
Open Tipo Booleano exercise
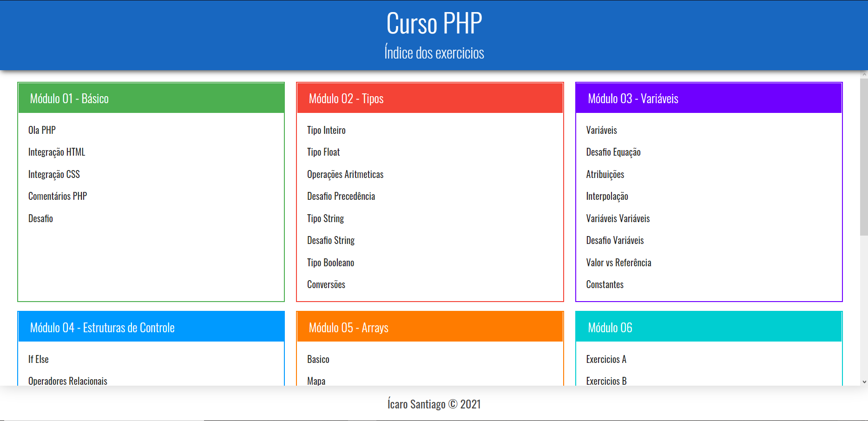pos(330,263)
